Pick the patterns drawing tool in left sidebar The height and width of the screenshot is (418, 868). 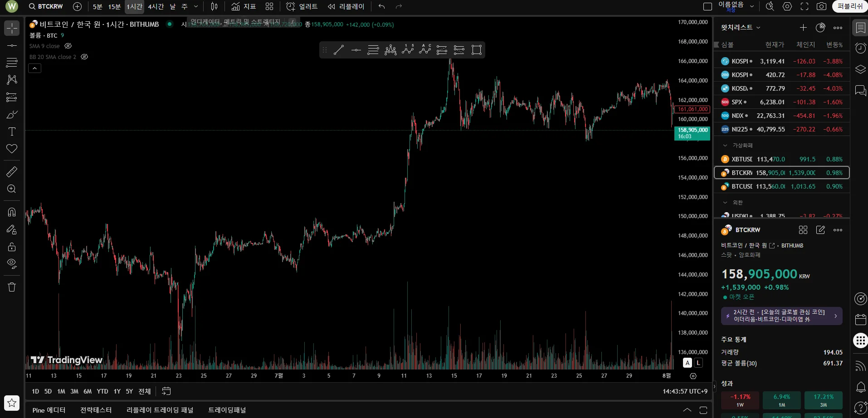click(12, 80)
